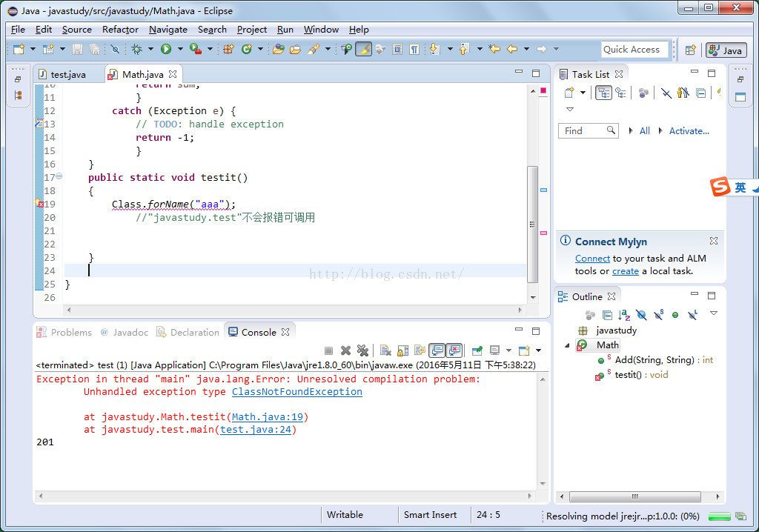Toggle Hide Fields icon in Outline
Screen dimensions: 759x532
641,315
